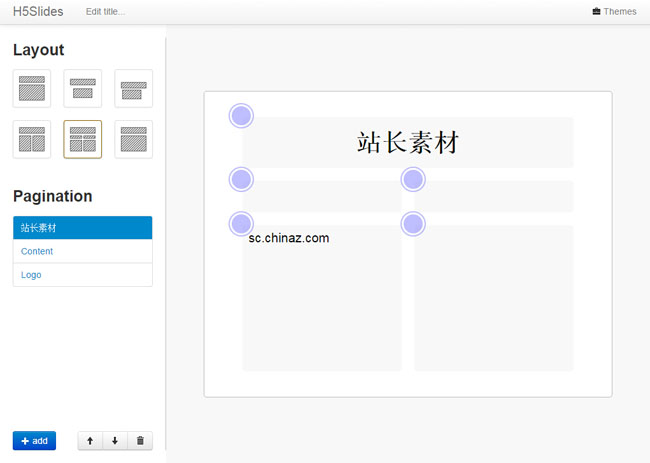Move the slide up with arrow button

pos(90,441)
